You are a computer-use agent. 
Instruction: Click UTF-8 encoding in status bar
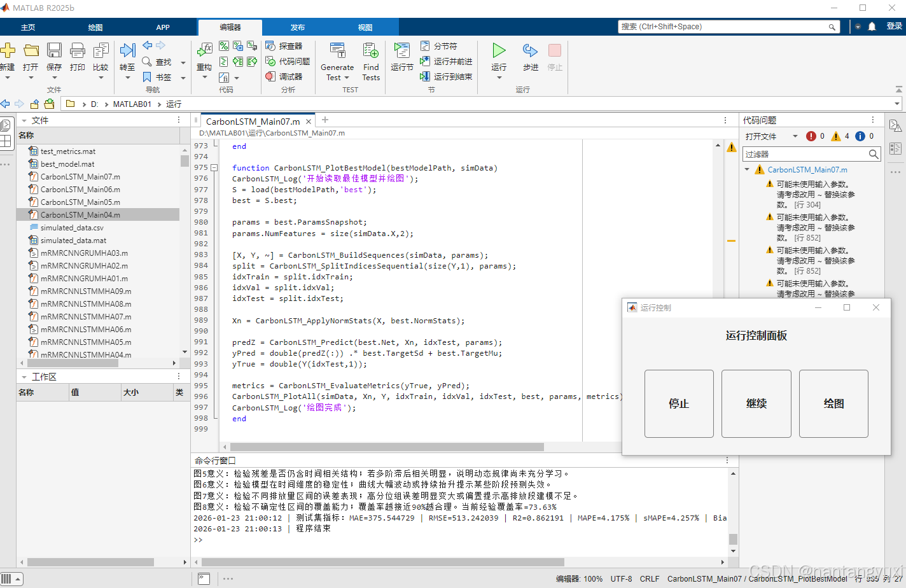point(621,578)
